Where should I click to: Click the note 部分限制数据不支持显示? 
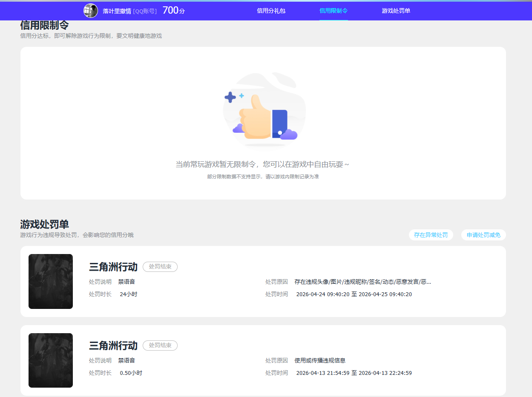point(263,177)
